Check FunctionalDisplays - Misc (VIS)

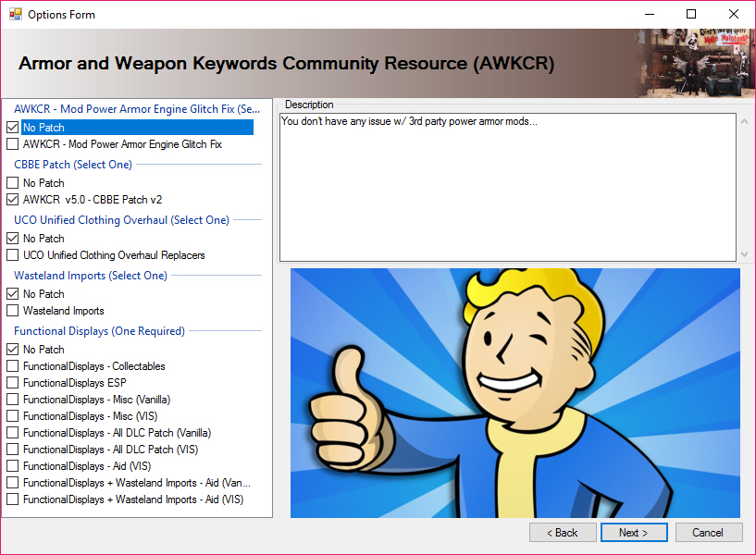(13, 415)
